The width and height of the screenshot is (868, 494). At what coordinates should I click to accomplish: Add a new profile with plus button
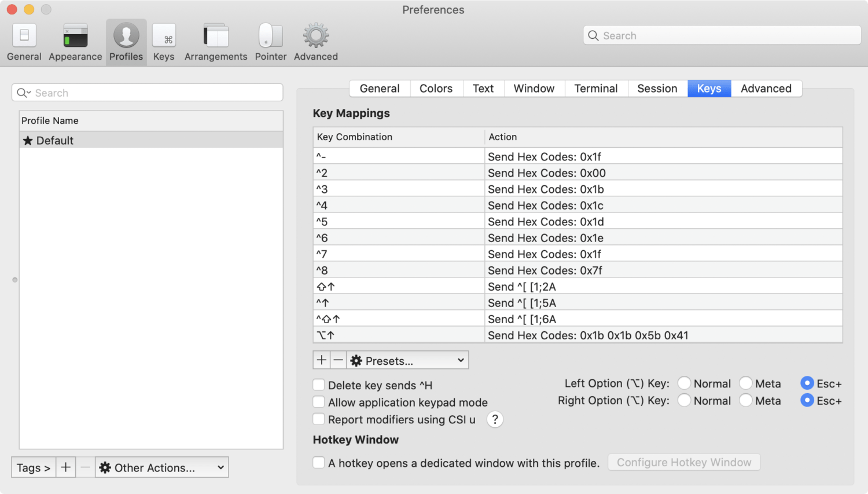(66, 467)
